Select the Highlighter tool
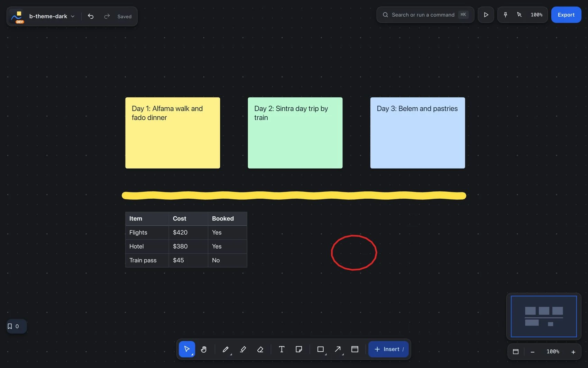This screenshot has width=588, height=368. (x=243, y=349)
